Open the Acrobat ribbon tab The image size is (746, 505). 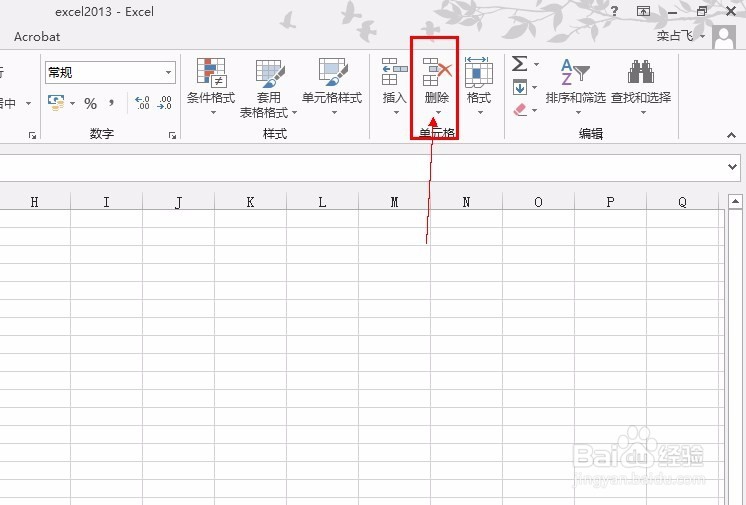[37, 37]
